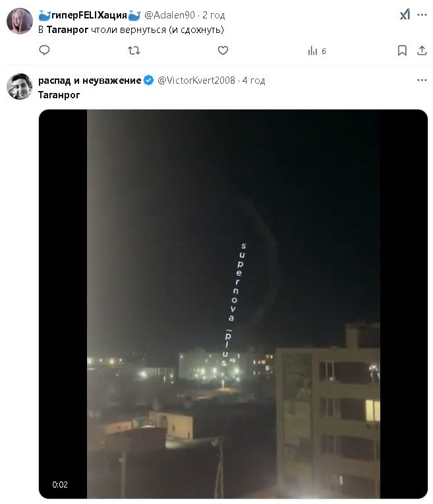Screen dimensions: 433x504
Task: Open распад и неуважение profile avatar
Action: (20, 86)
